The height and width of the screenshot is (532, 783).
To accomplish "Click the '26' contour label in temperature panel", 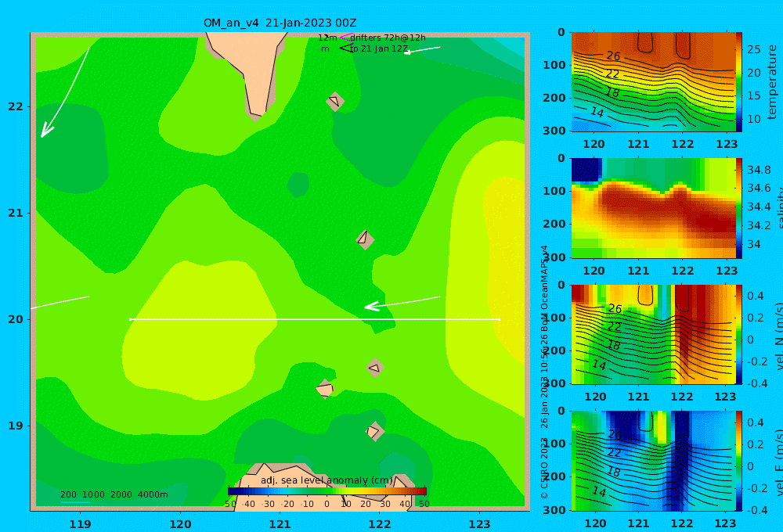I will pyautogui.click(x=613, y=56).
